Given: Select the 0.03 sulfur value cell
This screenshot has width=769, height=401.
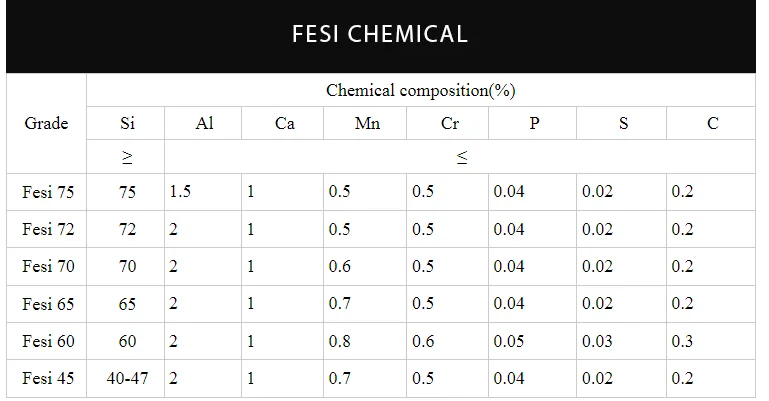Looking at the screenshot, I should tap(598, 341).
